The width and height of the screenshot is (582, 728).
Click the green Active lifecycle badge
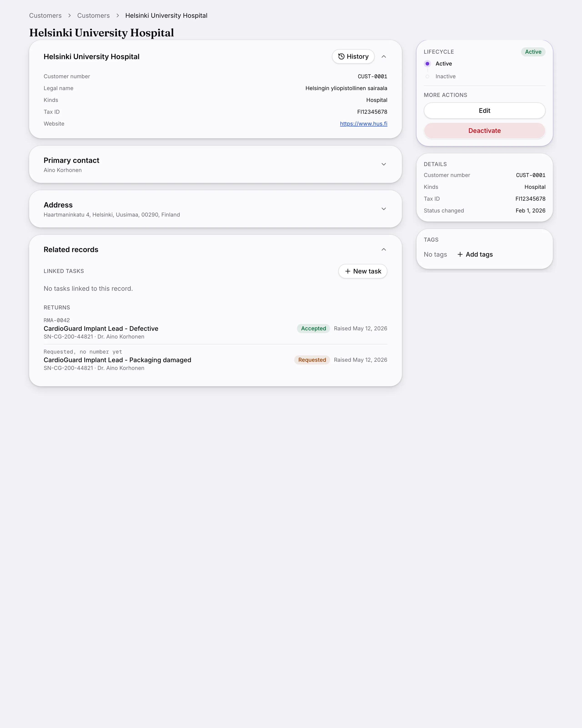point(533,52)
